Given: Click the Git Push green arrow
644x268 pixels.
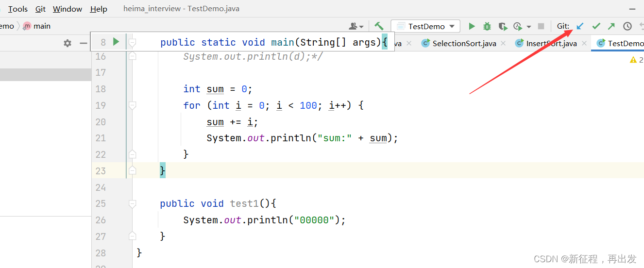Looking at the screenshot, I should coord(611,26).
